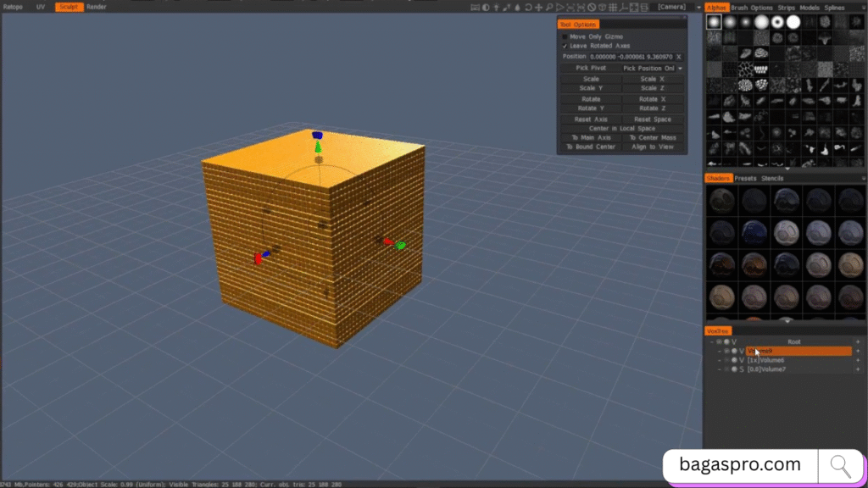Switch to the Sculpt room tab
Viewport: 868px width, 488px height.
point(68,7)
